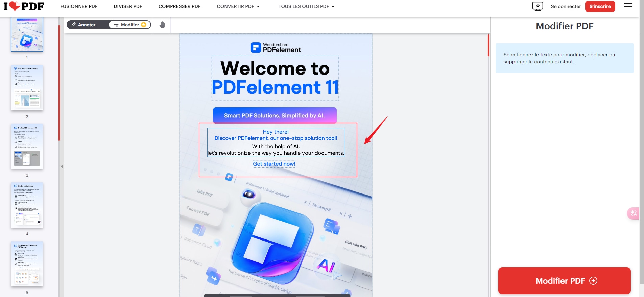Image resolution: width=644 pixels, height=297 pixels.
Task: Click the 'Modifier PDF' panel heading
Action: [565, 26]
